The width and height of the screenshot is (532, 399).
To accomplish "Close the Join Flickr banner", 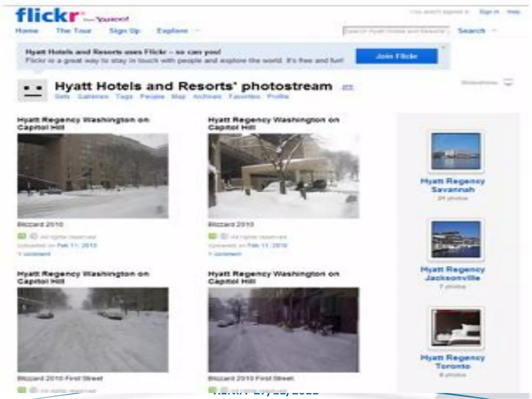I will pyautogui.click(x=444, y=47).
